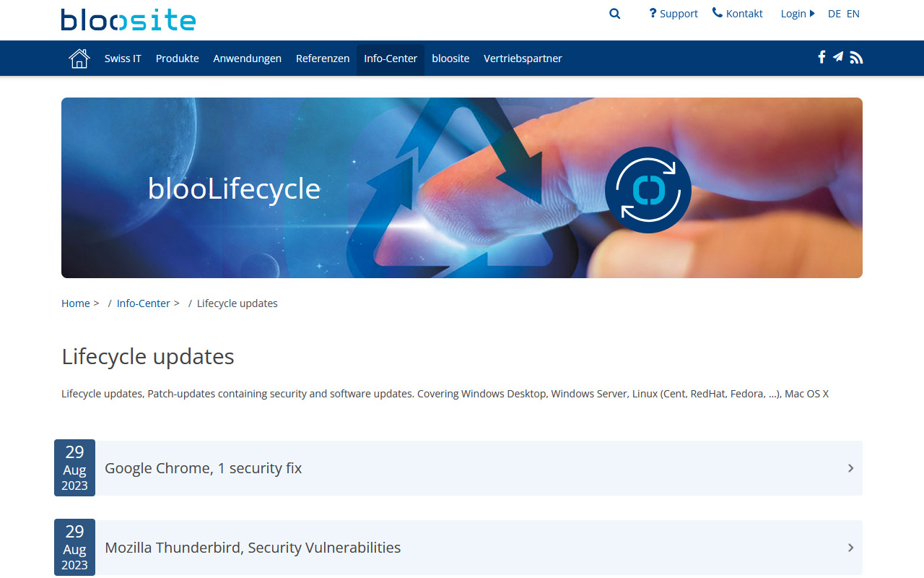Open Kontakt phone link
Image resolution: width=924 pixels, height=578 pixels.
(737, 14)
